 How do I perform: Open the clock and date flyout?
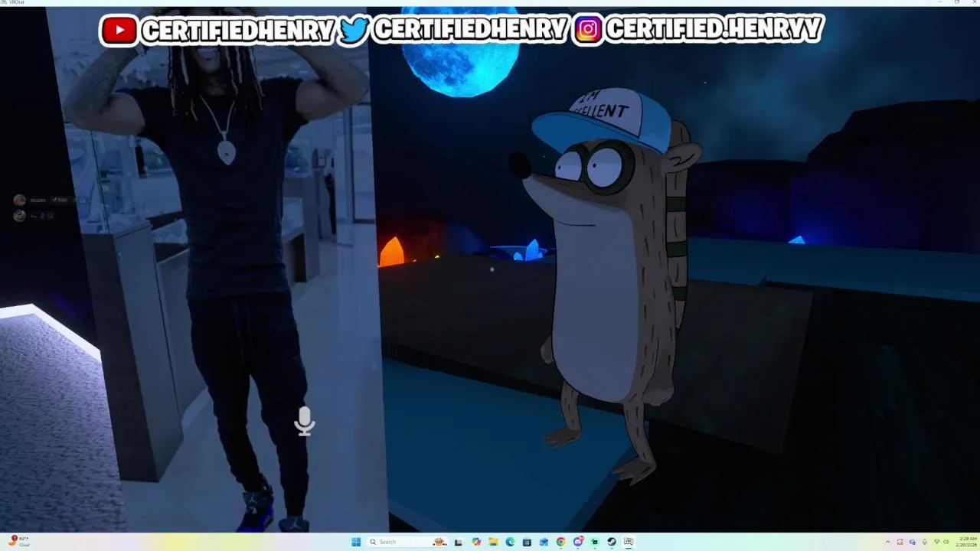(x=966, y=542)
